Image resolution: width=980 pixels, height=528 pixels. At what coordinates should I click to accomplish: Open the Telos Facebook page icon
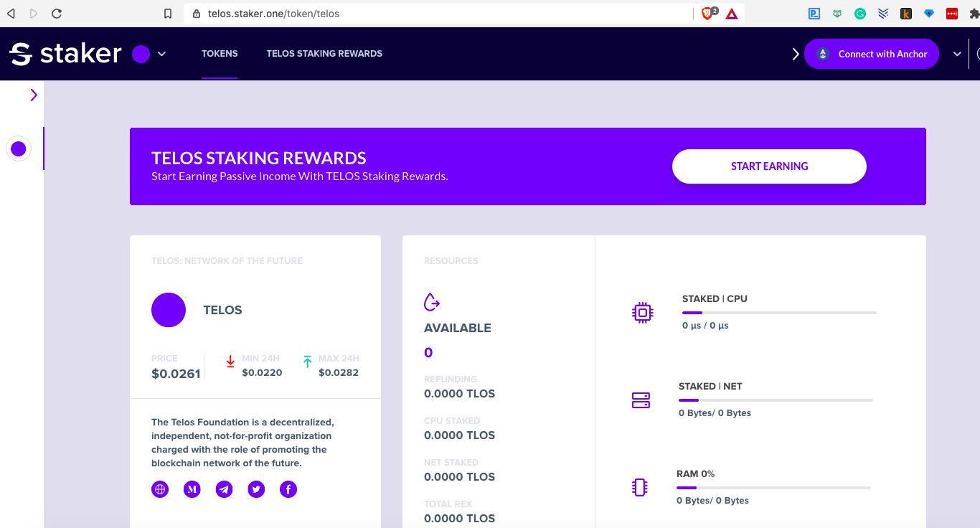click(288, 489)
